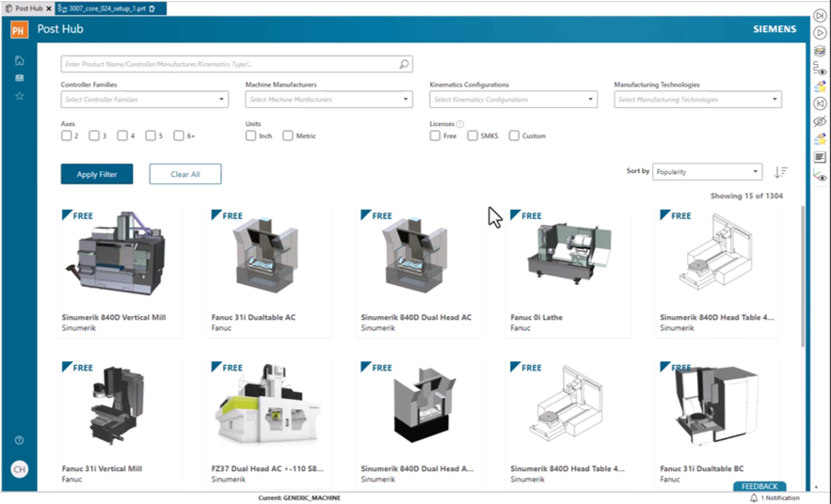
Task: Click the crossed-out eye hide icon
Action: 820,121
